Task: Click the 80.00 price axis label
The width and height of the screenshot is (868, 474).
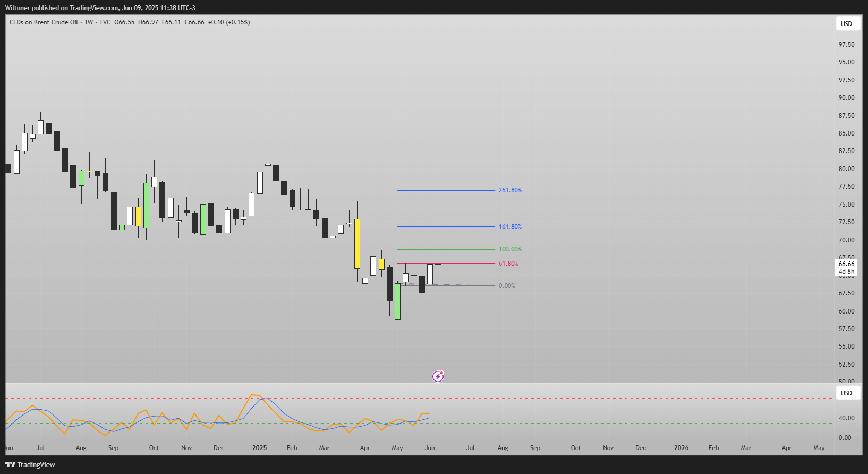Action: 846,169
